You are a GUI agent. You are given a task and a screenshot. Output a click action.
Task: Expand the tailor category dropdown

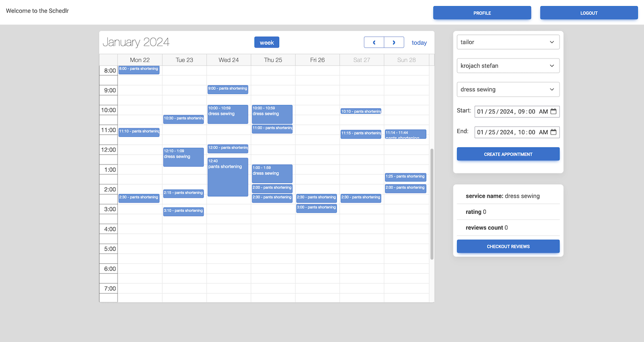click(508, 42)
